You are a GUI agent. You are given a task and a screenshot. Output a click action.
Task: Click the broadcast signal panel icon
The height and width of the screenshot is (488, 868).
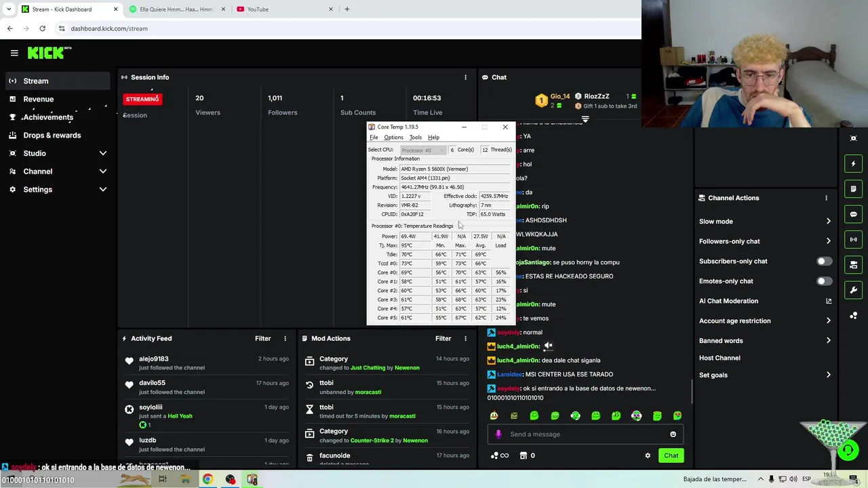[x=853, y=239]
